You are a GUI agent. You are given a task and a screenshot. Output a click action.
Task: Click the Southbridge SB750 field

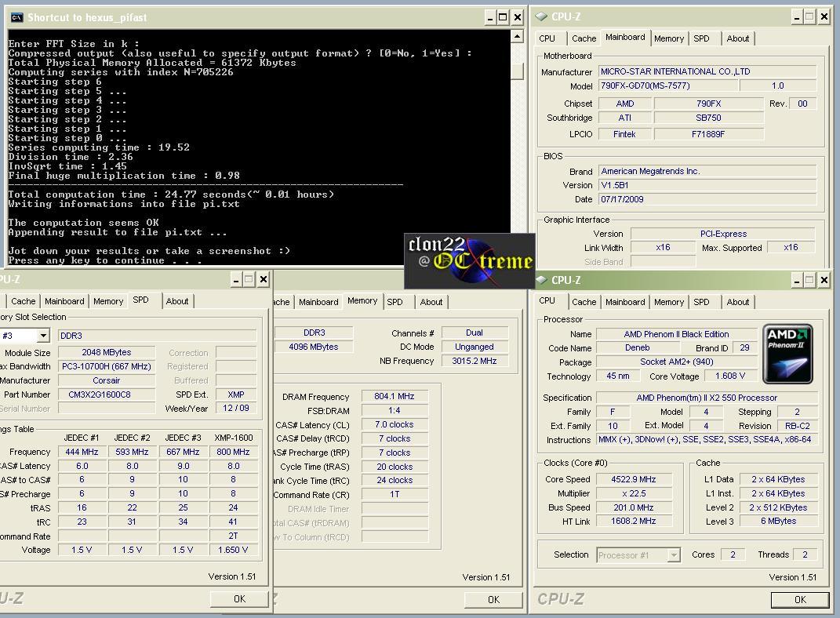tap(708, 118)
